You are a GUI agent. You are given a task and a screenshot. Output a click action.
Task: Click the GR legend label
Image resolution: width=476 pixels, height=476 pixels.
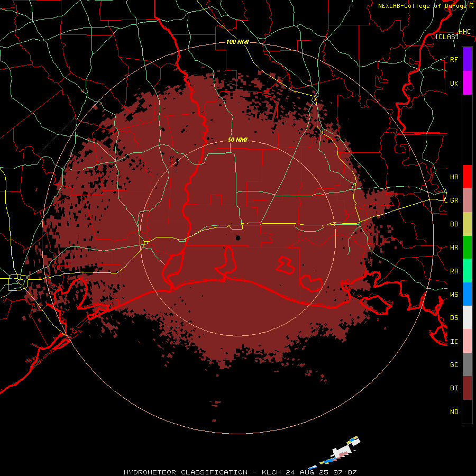coord(454,200)
